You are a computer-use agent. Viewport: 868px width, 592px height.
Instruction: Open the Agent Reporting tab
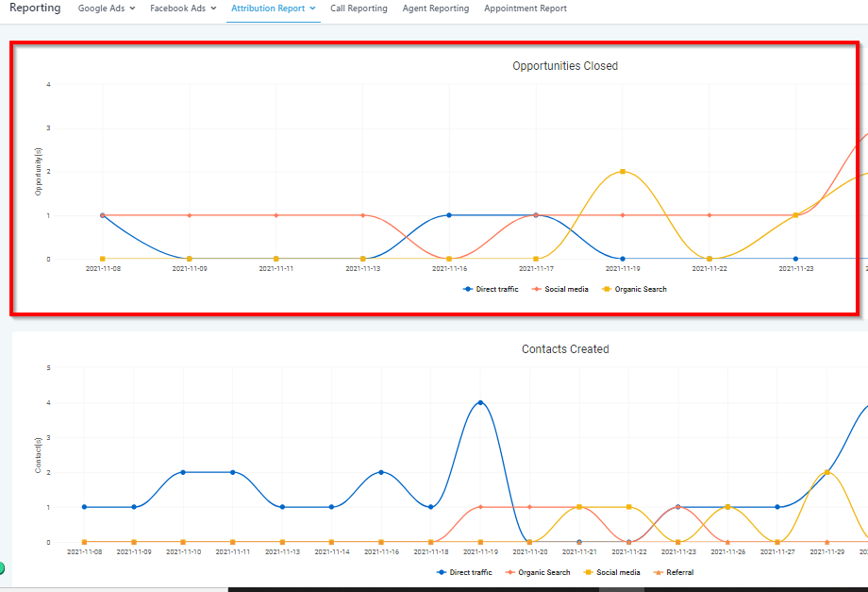coord(435,8)
